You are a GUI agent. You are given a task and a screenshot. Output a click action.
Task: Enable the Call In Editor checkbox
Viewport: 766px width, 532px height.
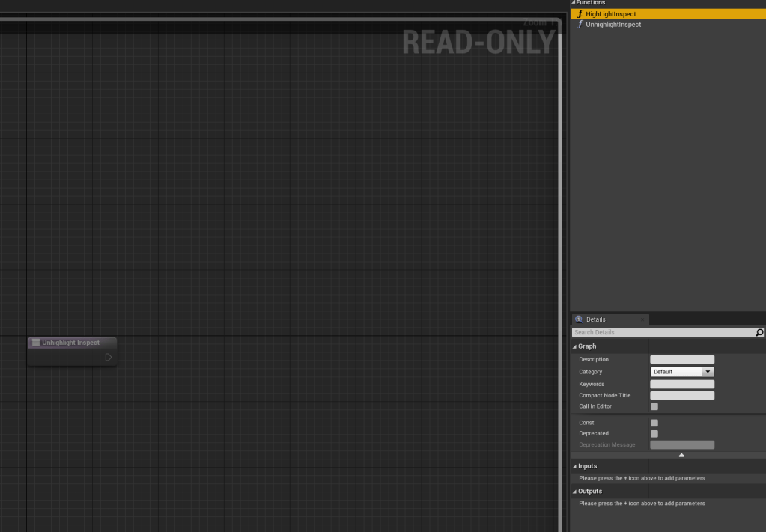(x=654, y=406)
